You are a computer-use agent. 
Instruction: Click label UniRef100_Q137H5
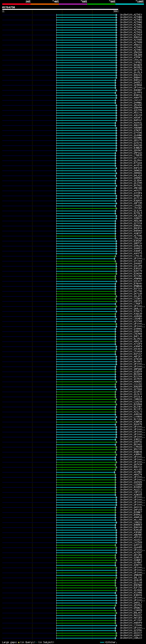[x=131, y=183]
